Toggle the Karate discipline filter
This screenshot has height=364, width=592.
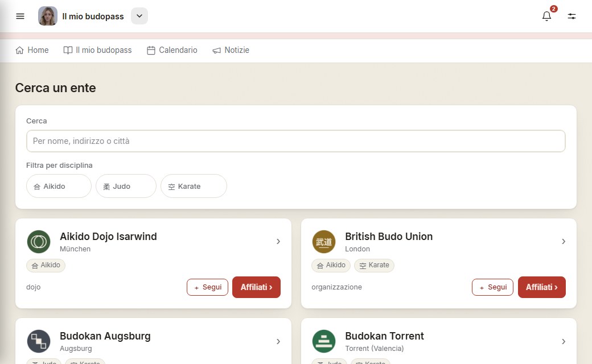pyautogui.click(x=194, y=186)
